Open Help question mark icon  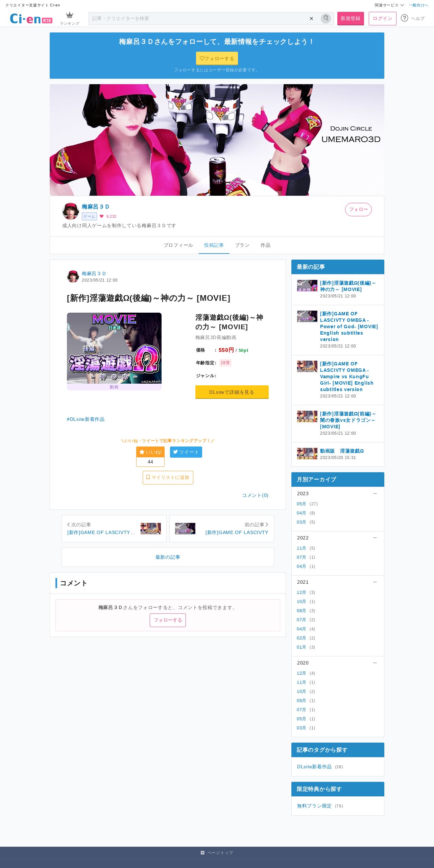click(405, 18)
